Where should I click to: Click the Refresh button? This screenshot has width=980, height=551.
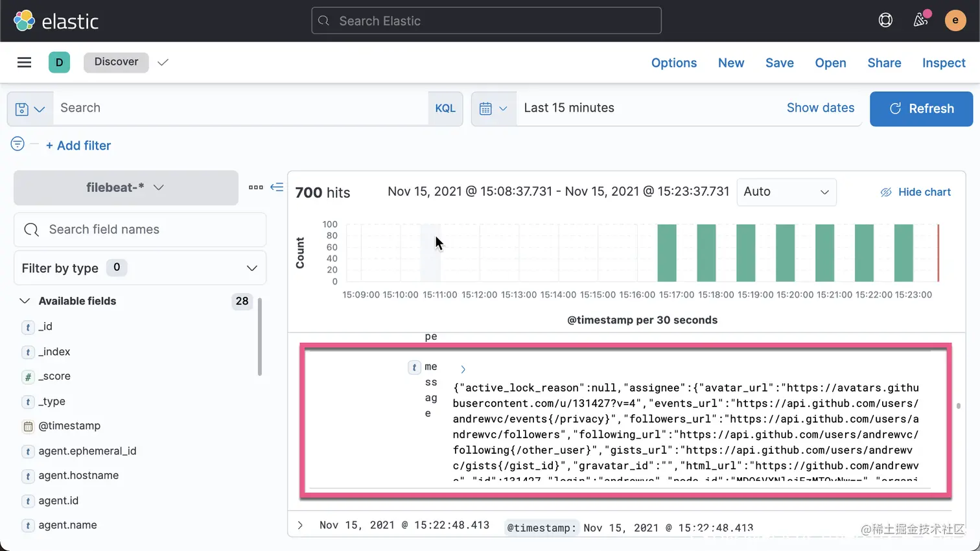point(921,109)
